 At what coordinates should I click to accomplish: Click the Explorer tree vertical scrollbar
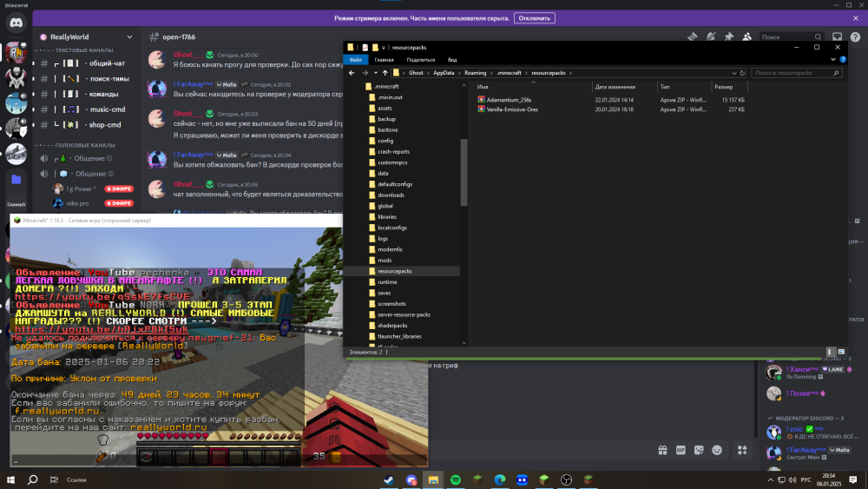(464, 172)
